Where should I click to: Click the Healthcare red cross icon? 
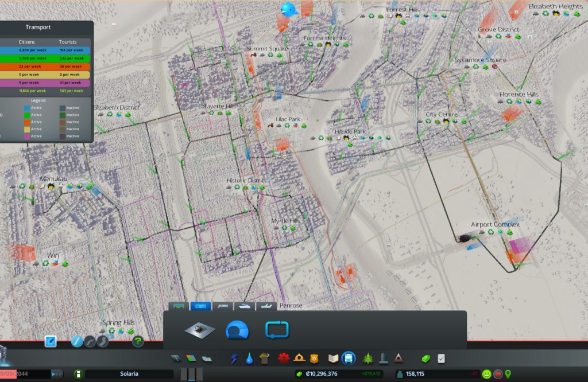tap(283, 358)
